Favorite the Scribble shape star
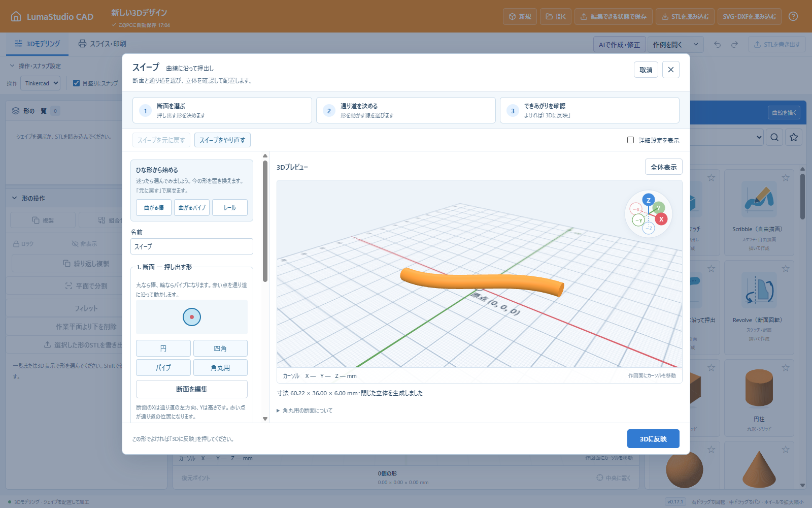Viewport: 812px width, 508px height. point(786,178)
